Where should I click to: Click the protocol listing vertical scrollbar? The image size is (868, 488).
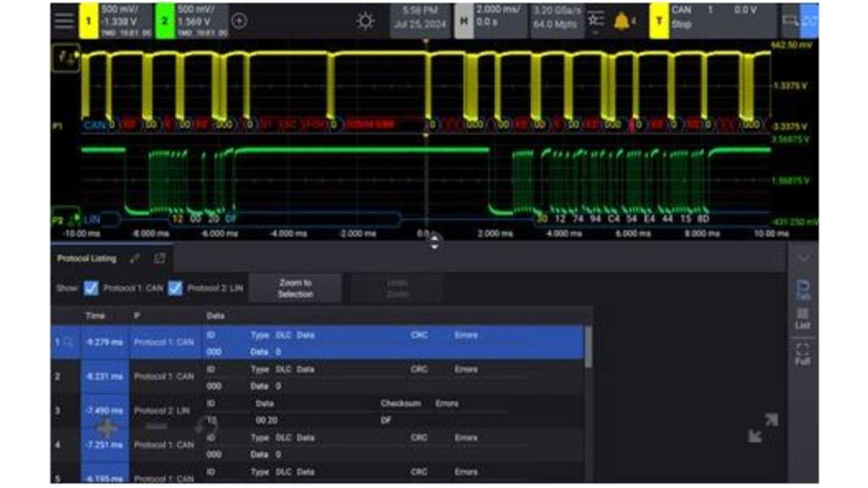click(x=589, y=347)
